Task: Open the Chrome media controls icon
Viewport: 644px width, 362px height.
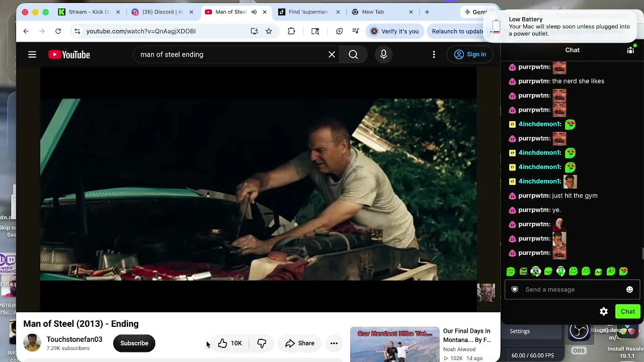Action: [356, 31]
